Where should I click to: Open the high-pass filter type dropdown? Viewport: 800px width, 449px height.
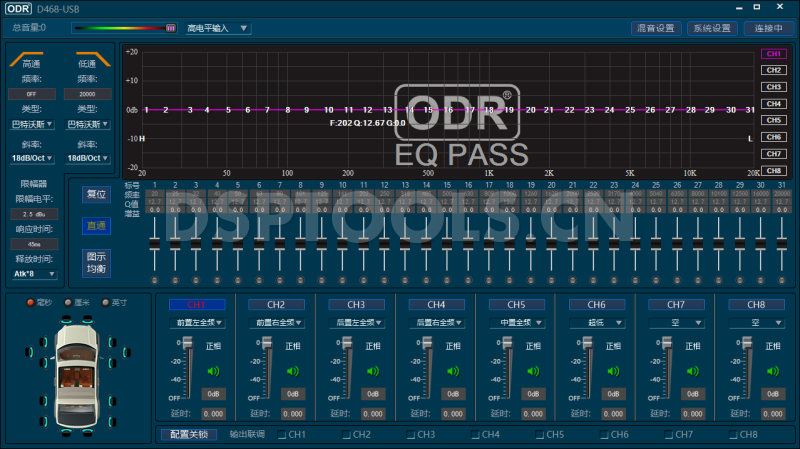[x=32, y=124]
